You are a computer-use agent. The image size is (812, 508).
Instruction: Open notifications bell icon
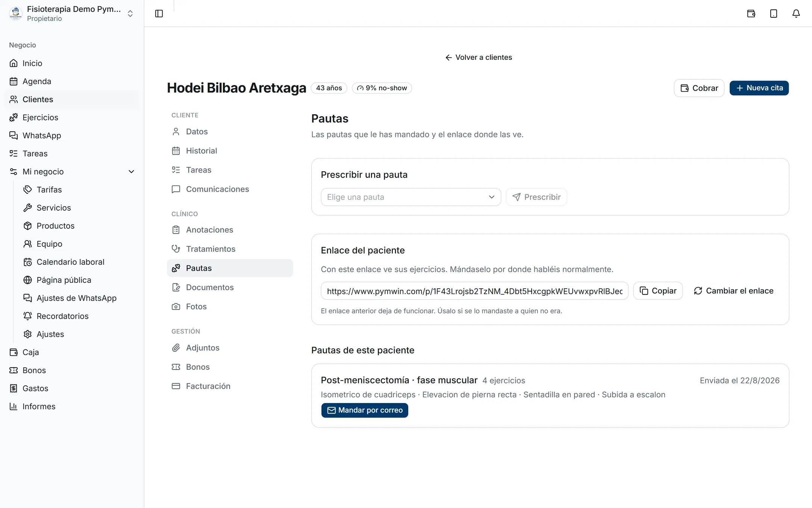tap(796, 14)
